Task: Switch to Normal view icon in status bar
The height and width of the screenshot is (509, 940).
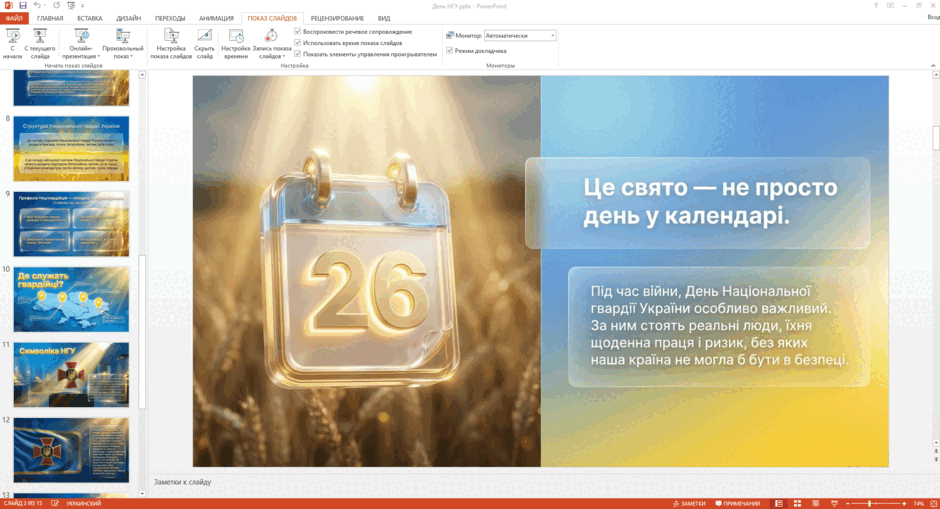Action: click(779, 504)
